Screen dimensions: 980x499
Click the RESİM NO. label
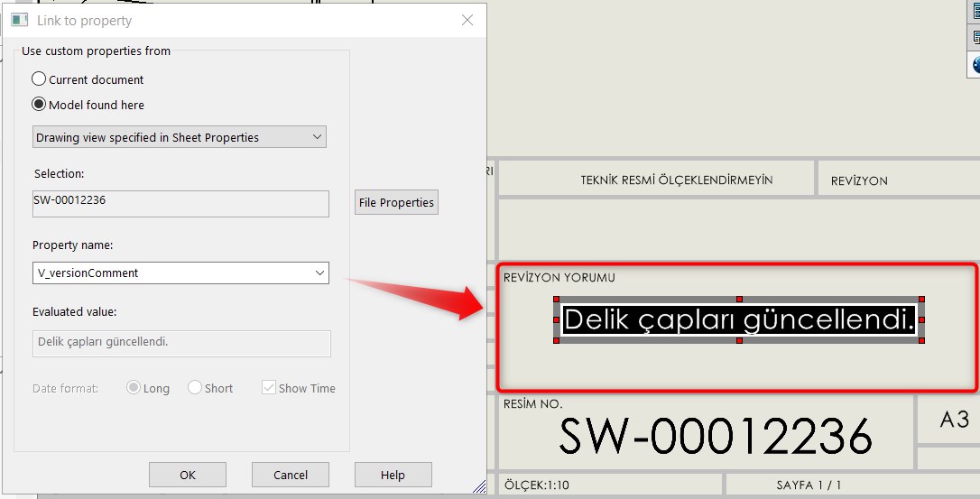pyautogui.click(x=532, y=404)
